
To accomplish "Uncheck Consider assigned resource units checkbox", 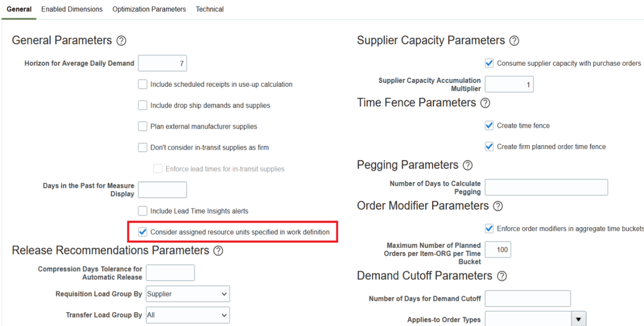I will (x=143, y=232).
